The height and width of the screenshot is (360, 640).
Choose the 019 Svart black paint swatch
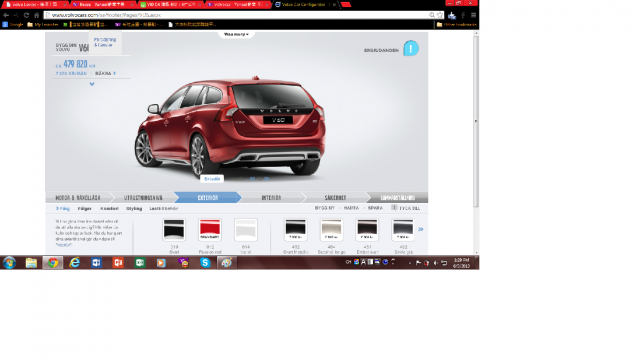tap(174, 230)
